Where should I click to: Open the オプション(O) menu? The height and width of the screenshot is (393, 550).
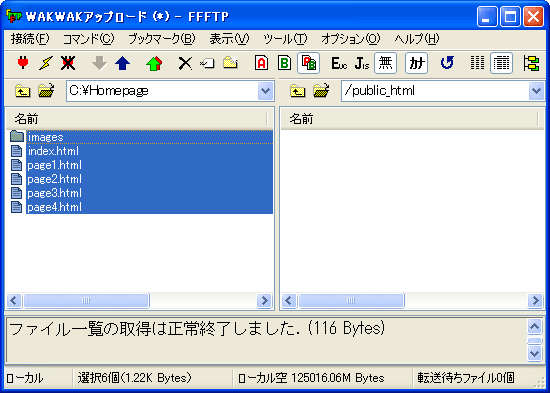tap(350, 39)
